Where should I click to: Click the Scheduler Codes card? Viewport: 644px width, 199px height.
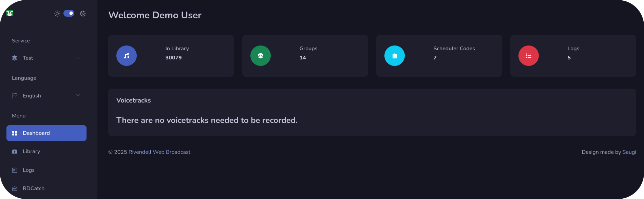click(x=439, y=56)
